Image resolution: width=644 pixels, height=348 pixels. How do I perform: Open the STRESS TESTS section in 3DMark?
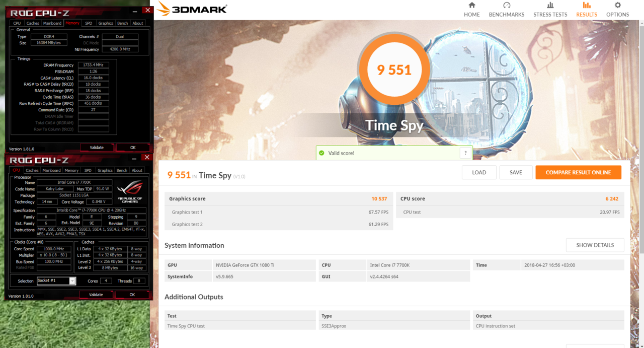(550, 10)
